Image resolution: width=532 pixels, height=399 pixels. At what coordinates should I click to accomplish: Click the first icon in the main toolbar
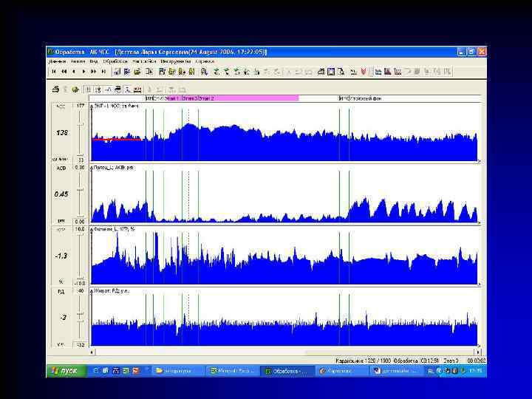coord(116,72)
